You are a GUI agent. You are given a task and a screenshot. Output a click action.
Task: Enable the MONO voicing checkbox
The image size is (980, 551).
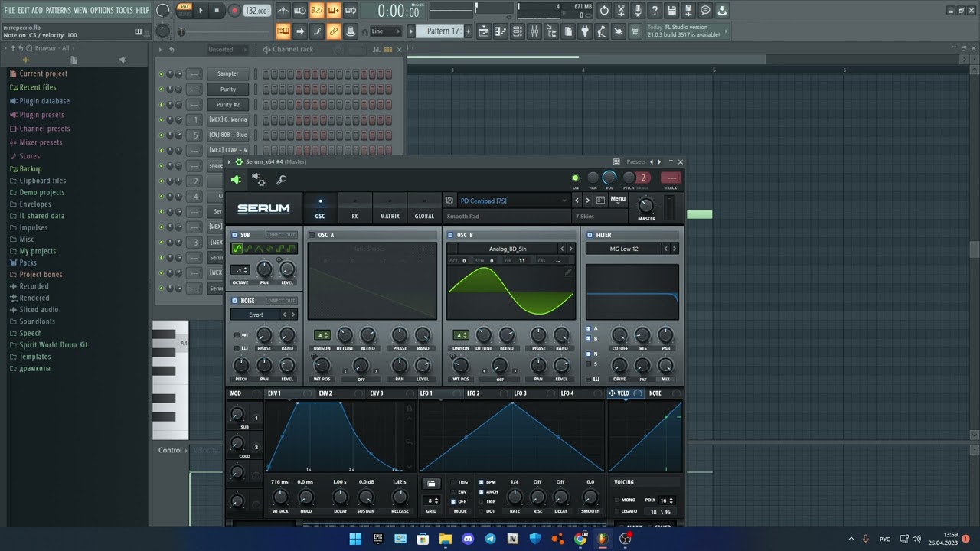coord(616,500)
